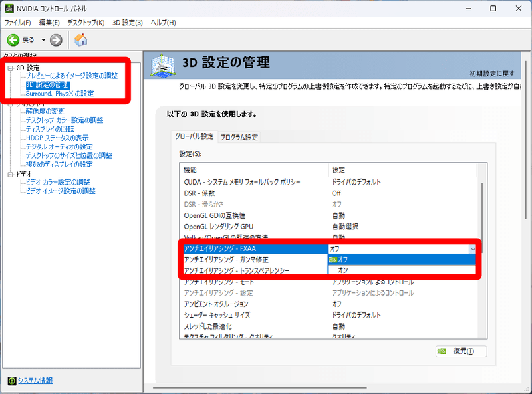Open デスクトップのサイズと位置の調整
Viewport: 532px width, 394px height.
pyautogui.click(x=69, y=155)
